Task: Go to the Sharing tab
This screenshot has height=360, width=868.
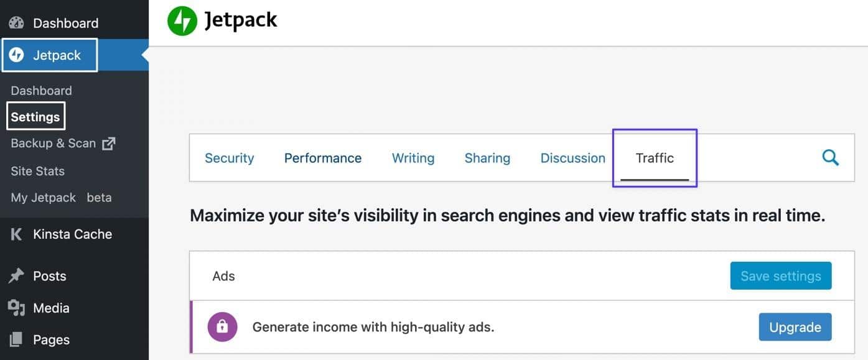Action: 487,158
